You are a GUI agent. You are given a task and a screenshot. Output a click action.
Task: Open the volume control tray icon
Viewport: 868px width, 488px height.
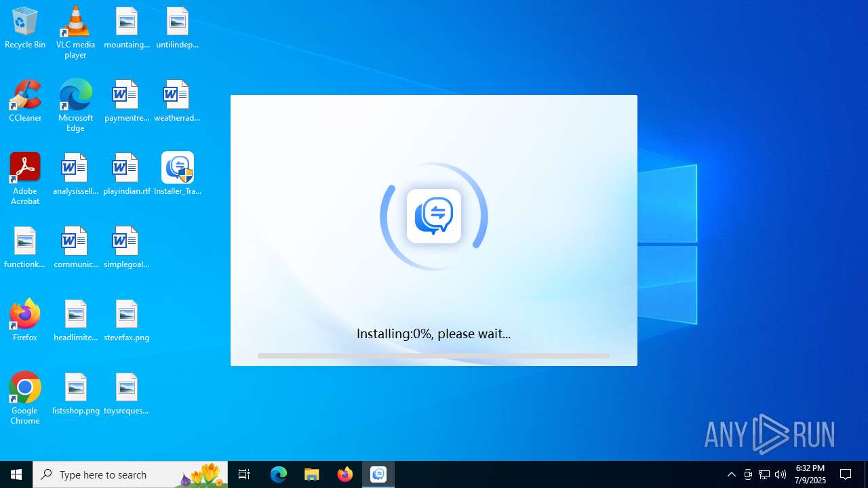click(x=781, y=474)
